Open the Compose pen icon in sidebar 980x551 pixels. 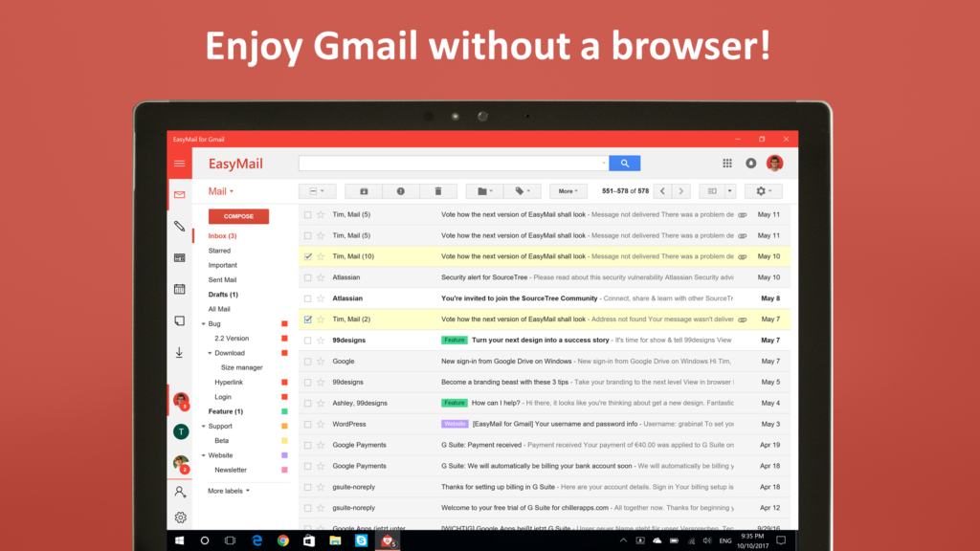click(181, 228)
